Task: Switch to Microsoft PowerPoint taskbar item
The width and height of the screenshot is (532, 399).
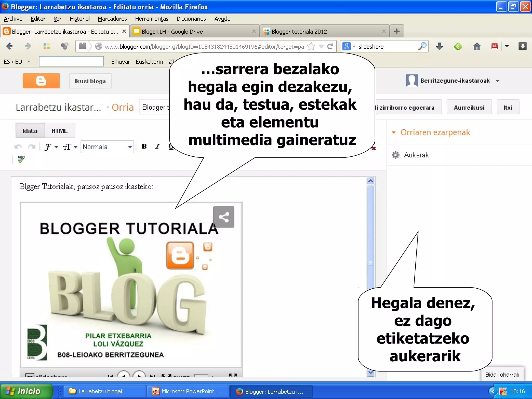Action: (188, 391)
